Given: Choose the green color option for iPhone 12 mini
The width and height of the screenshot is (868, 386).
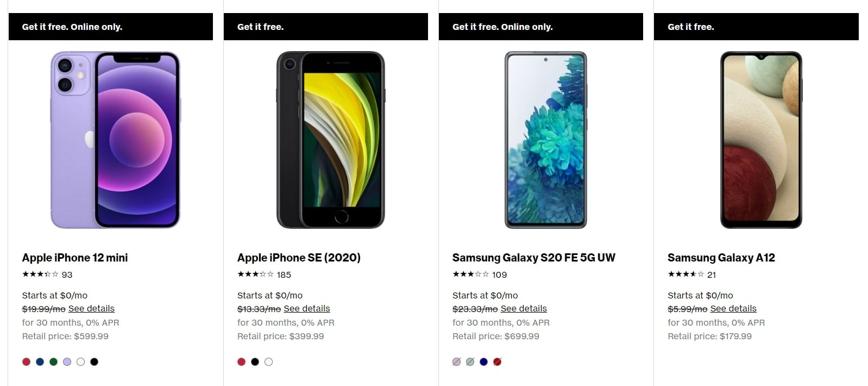Looking at the screenshot, I should coord(53,361).
